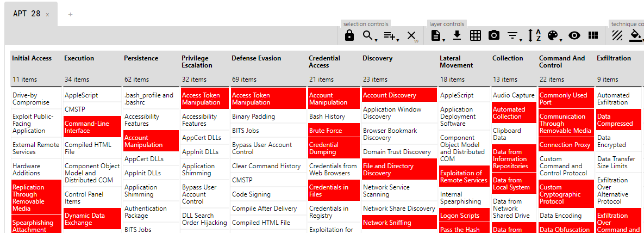This screenshot has height=233, width=644.
Task: Toggle the multi-technique selection lock
Action: tap(349, 36)
